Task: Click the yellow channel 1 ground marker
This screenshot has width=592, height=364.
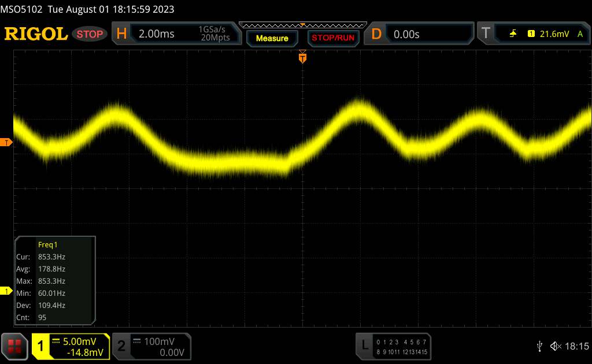Action: (6, 291)
